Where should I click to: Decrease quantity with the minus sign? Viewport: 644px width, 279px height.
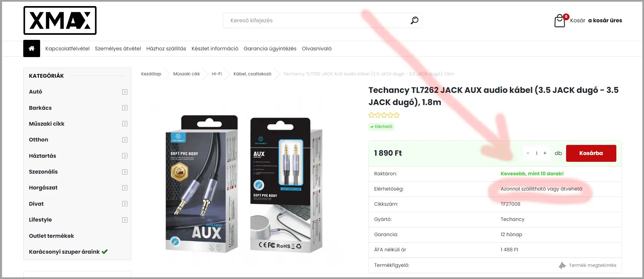(x=528, y=153)
